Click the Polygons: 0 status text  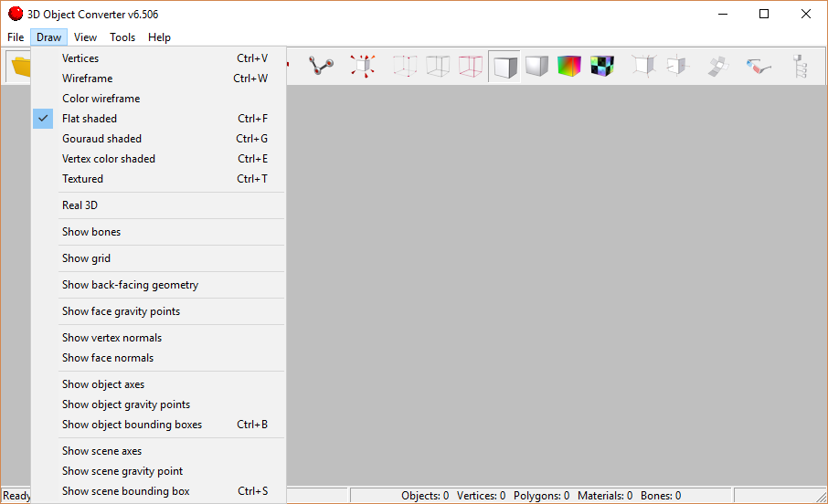(541, 496)
